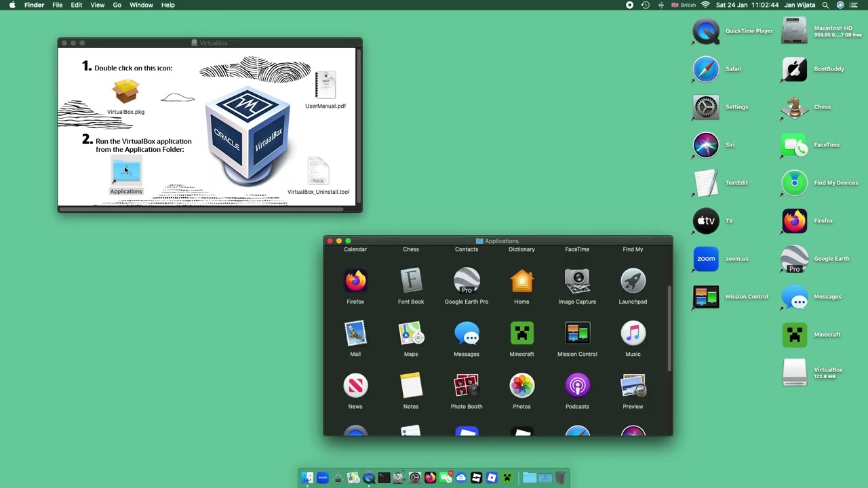The width and height of the screenshot is (868, 488).
Task: Open Spotlight search in menu bar
Action: (825, 5)
